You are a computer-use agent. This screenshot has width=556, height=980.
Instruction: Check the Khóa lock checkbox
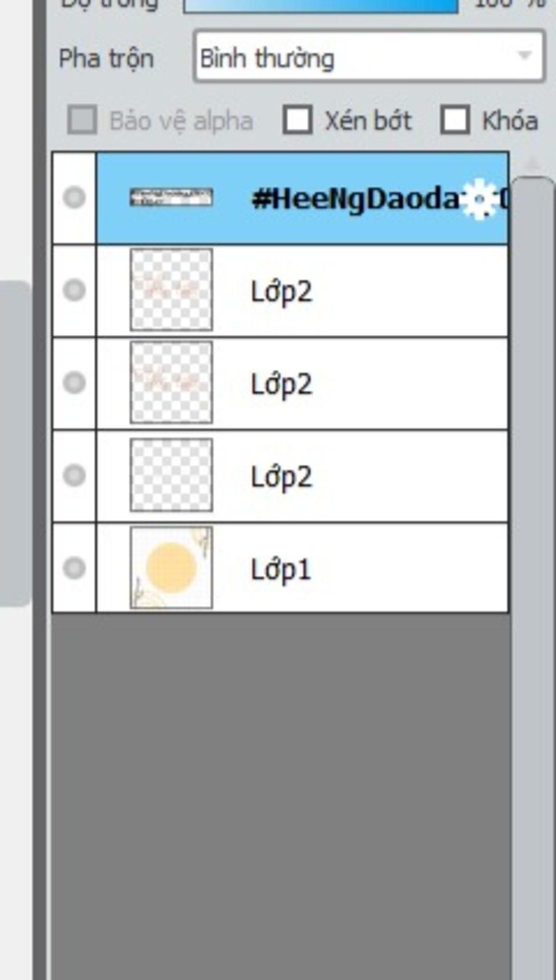(x=454, y=120)
